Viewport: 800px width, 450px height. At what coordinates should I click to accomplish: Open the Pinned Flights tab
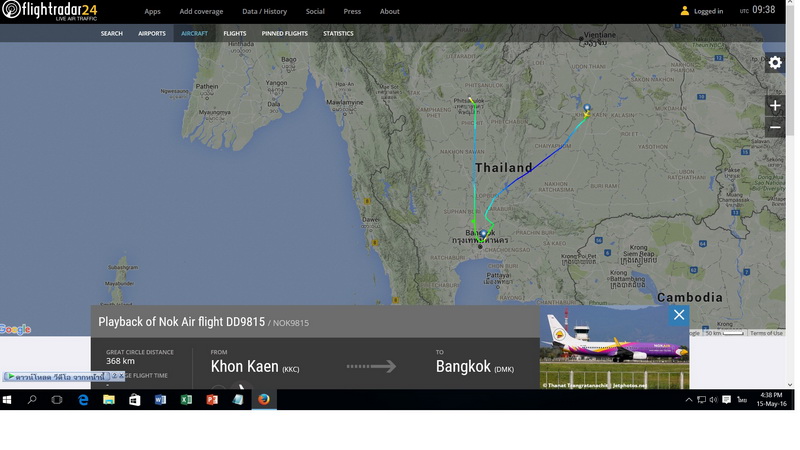point(285,34)
